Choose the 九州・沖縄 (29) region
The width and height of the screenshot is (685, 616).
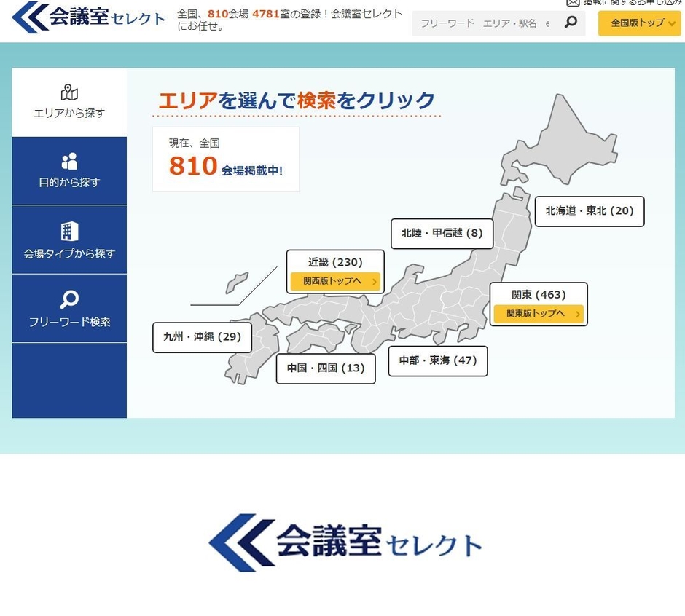pos(202,337)
